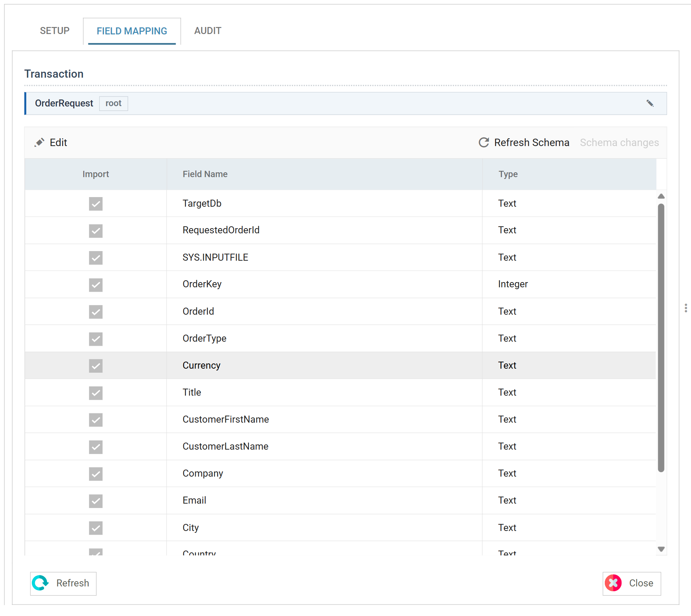
Task: Click the Close button at bottom right
Action: [x=632, y=583]
